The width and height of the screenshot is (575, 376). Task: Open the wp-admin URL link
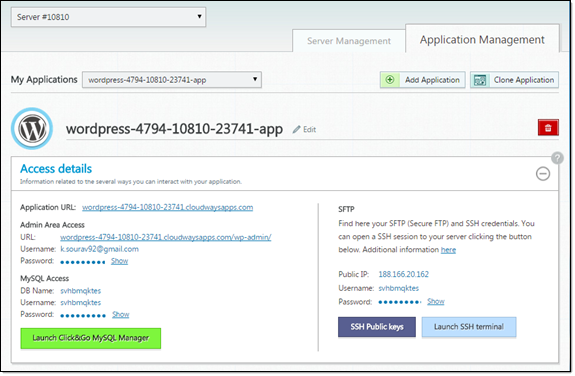[166, 237]
